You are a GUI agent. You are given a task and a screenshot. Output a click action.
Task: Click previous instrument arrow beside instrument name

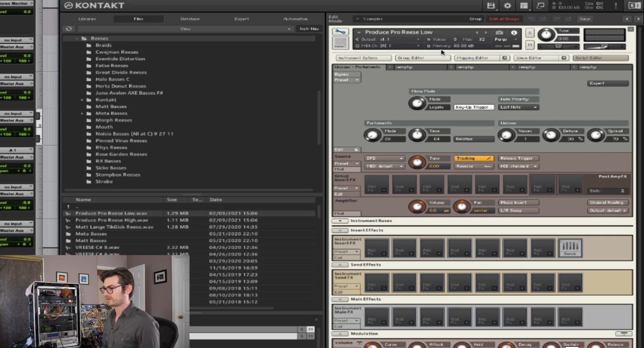click(477, 32)
